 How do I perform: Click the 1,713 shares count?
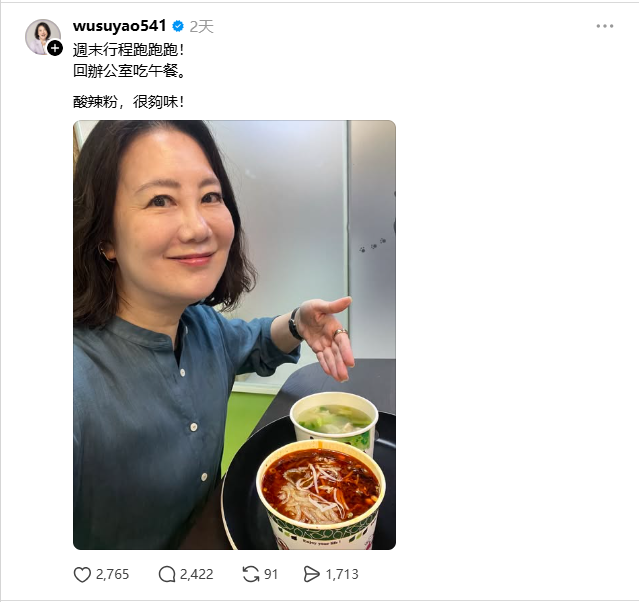[342, 574]
